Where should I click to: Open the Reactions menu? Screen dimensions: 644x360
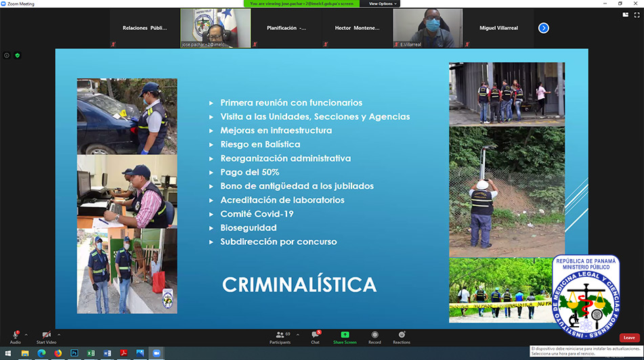pos(402,338)
